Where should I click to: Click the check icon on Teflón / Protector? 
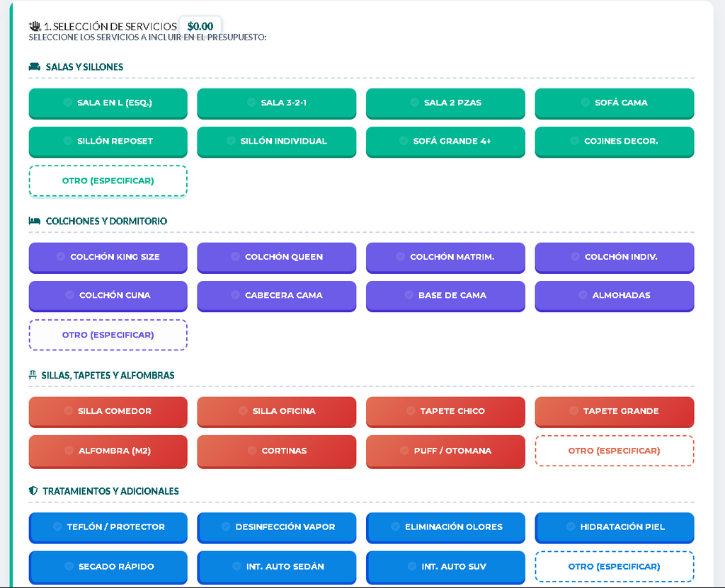57,527
